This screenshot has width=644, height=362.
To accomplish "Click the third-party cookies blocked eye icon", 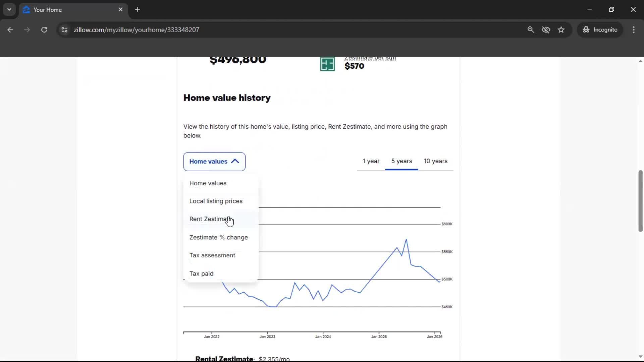I will (546, 30).
